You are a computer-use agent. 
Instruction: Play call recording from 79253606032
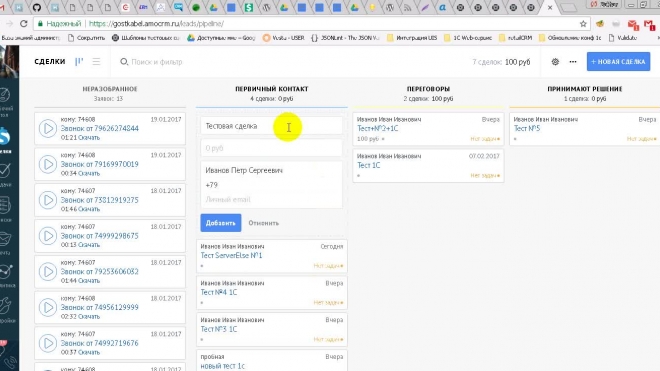click(48, 272)
